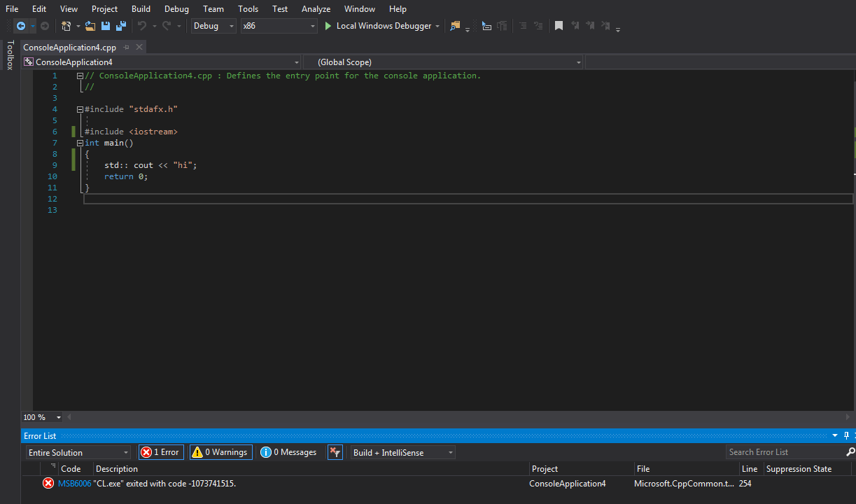Toggle the 0 Warnings filter
856x504 pixels.
pyautogui.click(x=220, y=451)
